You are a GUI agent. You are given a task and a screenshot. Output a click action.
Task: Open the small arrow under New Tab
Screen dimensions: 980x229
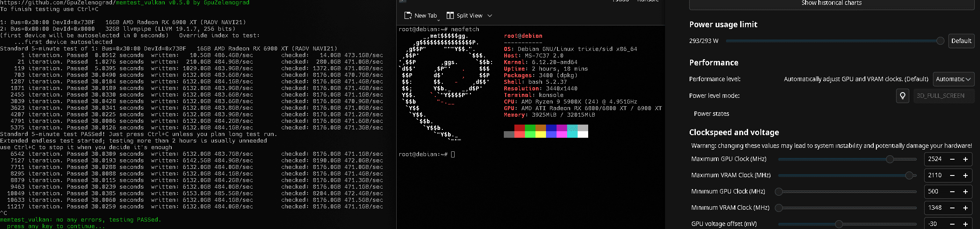pos(438,20)
